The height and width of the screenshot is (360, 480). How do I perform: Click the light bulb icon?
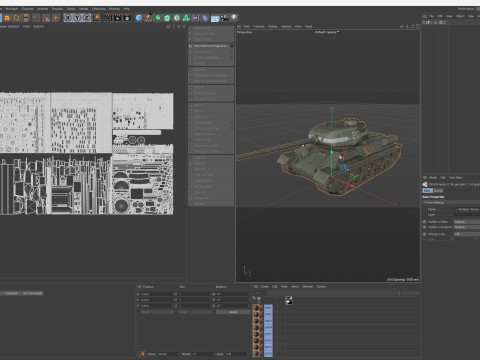tap(234, 18)
